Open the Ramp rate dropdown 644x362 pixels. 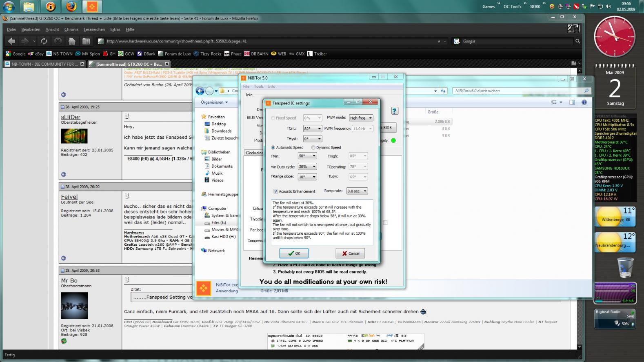click(x=357, y=191)
